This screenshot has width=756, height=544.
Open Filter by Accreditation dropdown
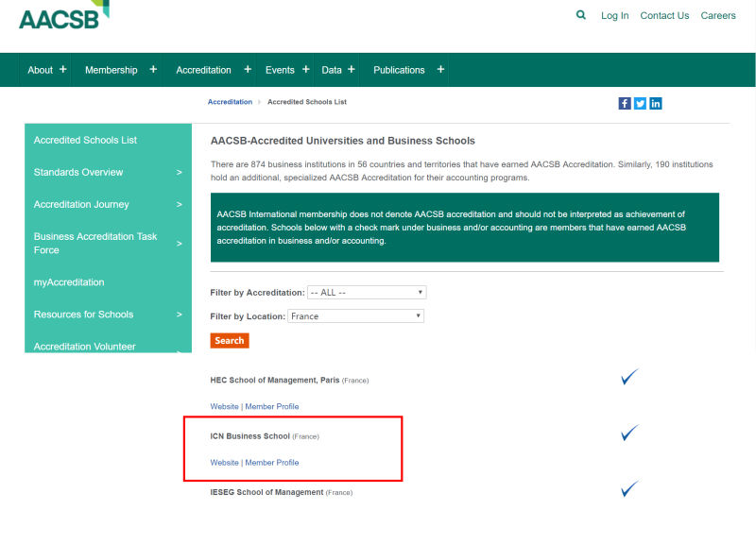pyautogui.click(x=367, y=293)
